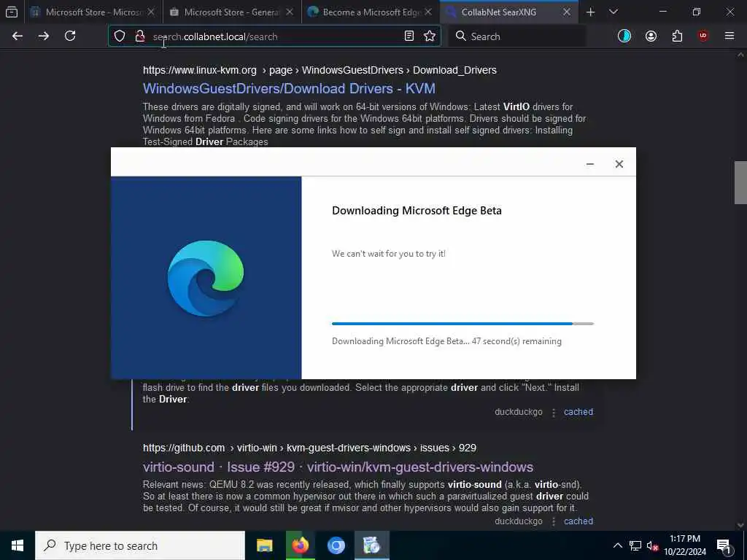Bookmark this page with the star icon
The image size is (747, 560).
click(430, 36)
